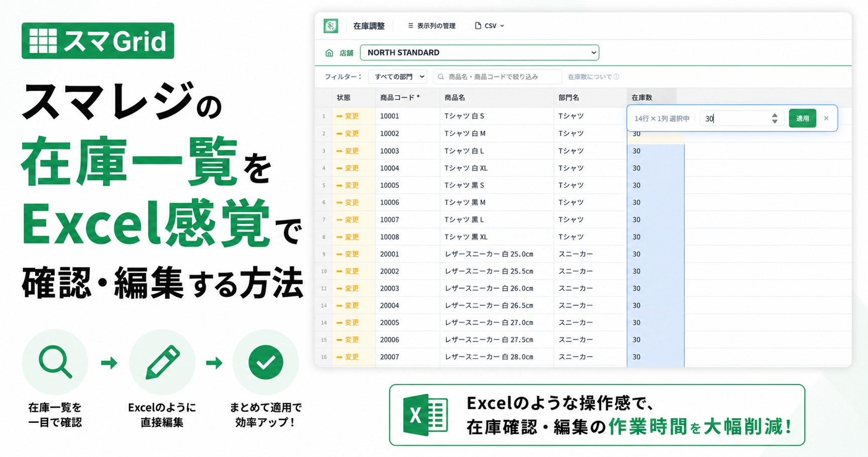The width and height of the screenshot is (868, 457).
Task: Click the product name Tシャツ 黒 XL
Action: [466, 237]
